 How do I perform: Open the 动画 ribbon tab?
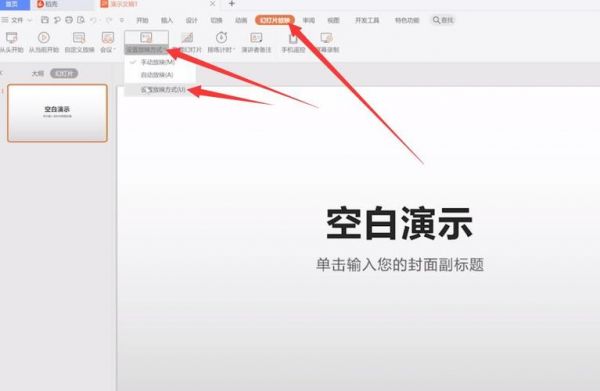[241, 20]
